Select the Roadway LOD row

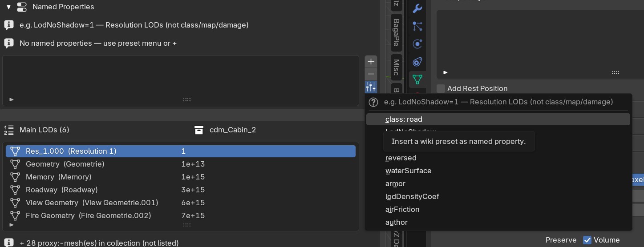[x=181, y=190]
